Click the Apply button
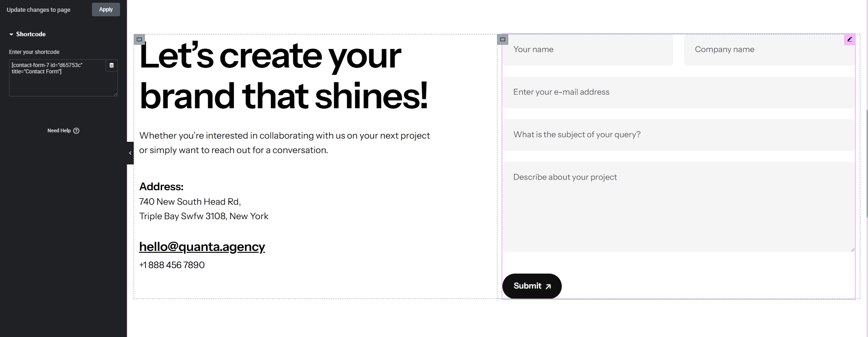The height and width of the screenshot is (337, 868). pos(106,10)
